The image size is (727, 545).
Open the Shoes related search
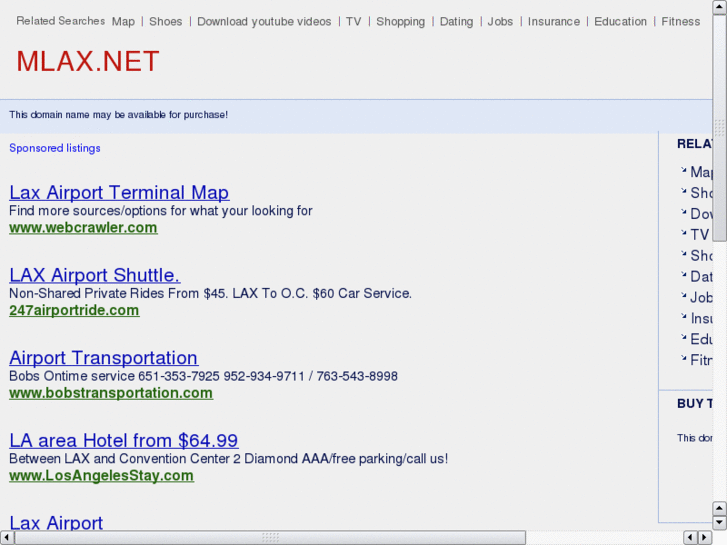point(166,21)
